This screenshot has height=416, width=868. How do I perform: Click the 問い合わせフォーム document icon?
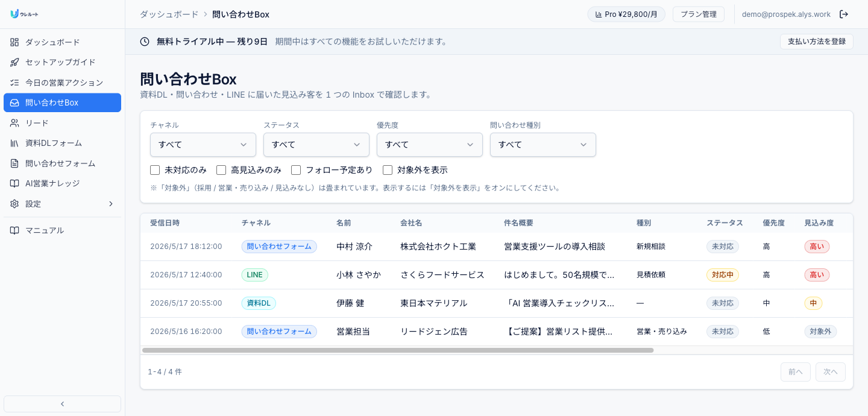pos(14,163)
